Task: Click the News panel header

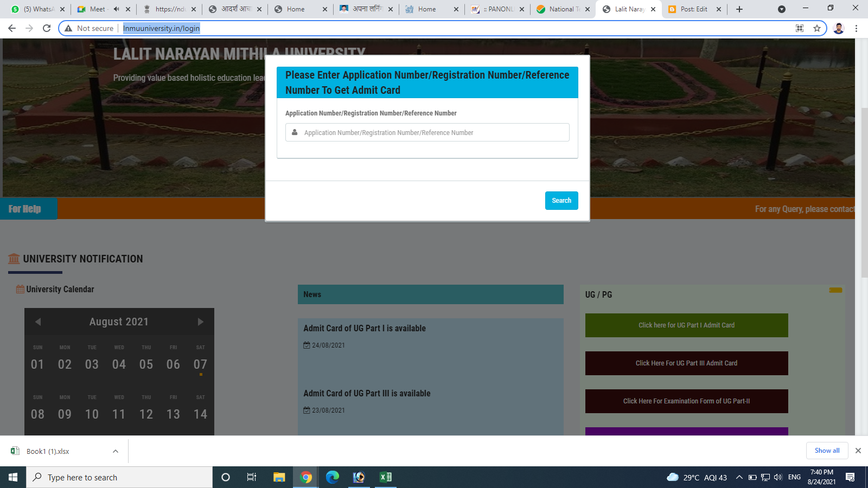Action: click(431, 294)
